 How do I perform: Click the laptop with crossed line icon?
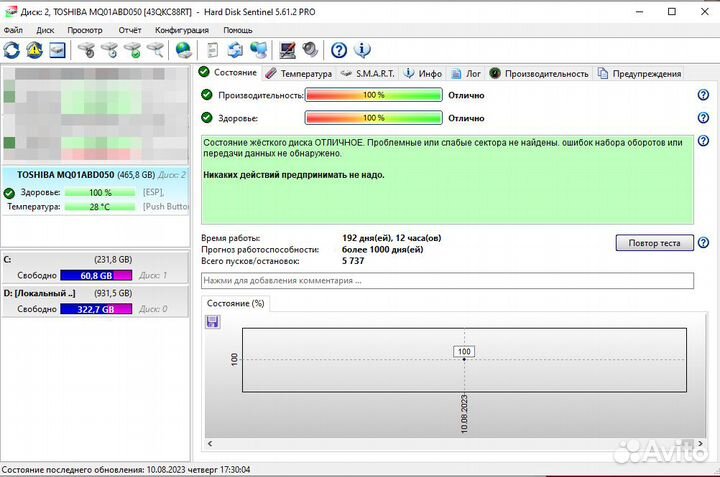tap(287, 50)
